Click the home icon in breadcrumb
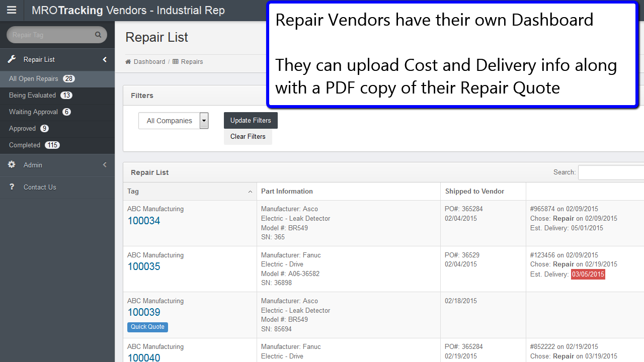The image size is (644, 362). [x=128, y=62]
